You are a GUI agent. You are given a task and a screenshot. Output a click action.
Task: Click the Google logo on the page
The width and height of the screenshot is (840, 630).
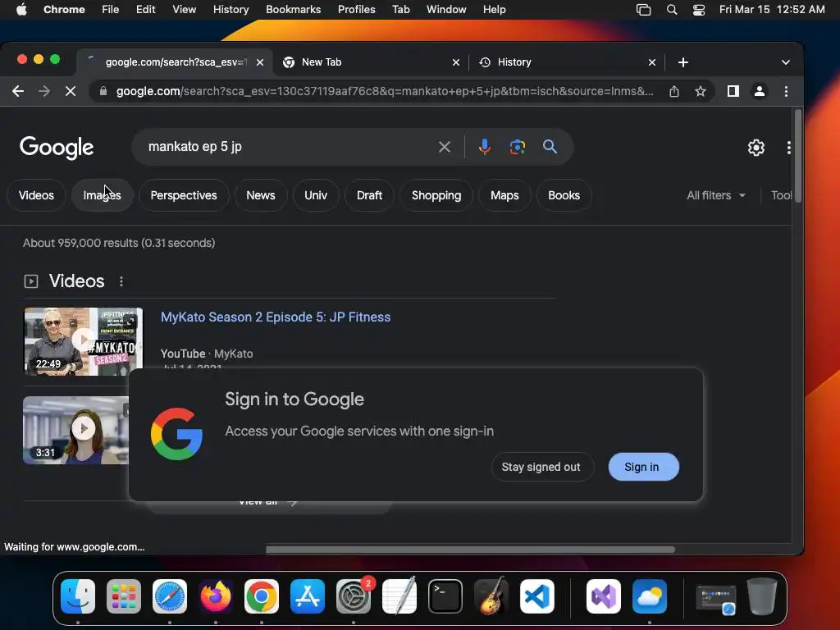(57, 148)
